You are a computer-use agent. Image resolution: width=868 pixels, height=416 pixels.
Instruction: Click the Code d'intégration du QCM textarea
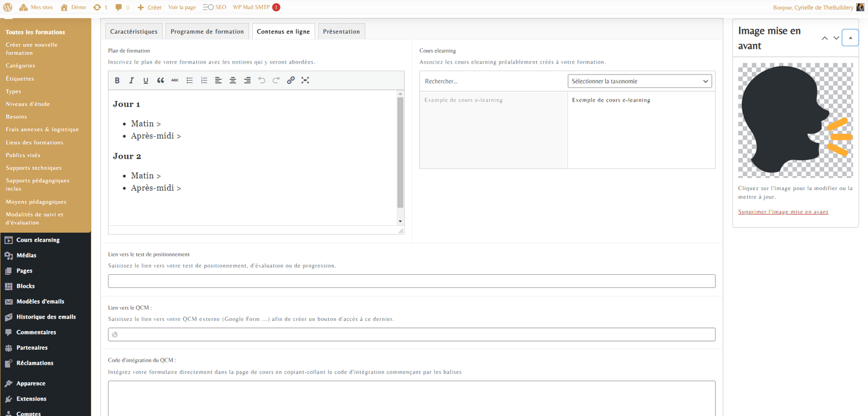click(412, 399)
